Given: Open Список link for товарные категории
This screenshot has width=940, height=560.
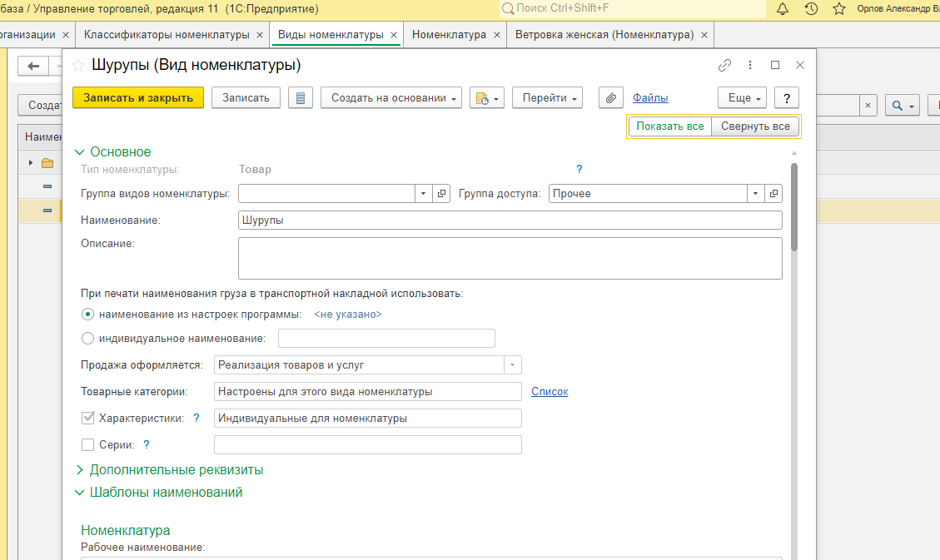Looking at the screenshot, I should click(x=550, y=392).
